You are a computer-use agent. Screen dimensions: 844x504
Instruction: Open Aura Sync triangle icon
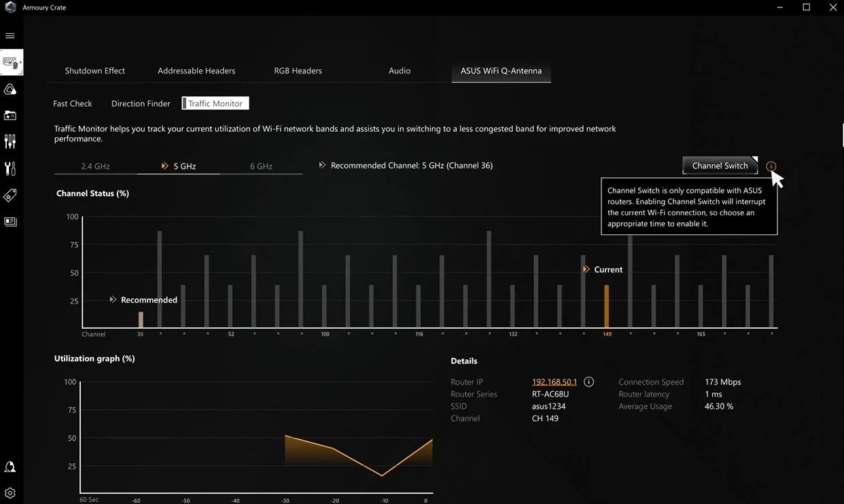click(x=10, y=89)
